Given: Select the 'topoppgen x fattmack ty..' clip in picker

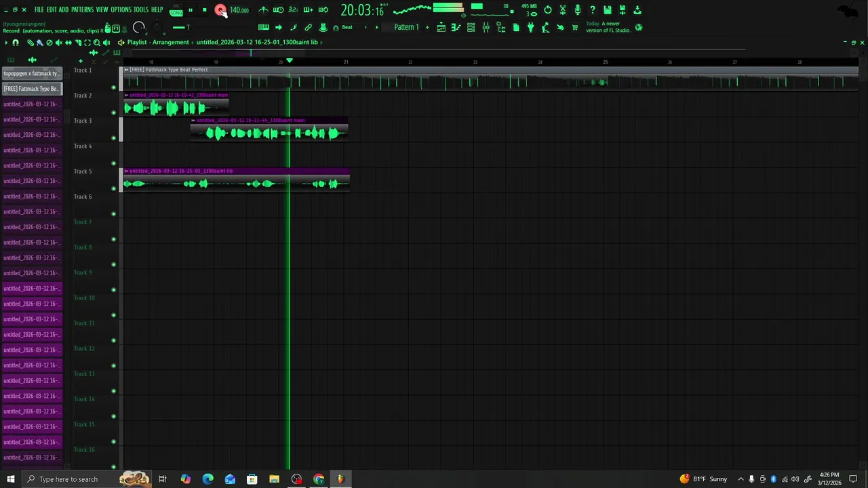Looking at the screenshot, I should coord(32,73).
